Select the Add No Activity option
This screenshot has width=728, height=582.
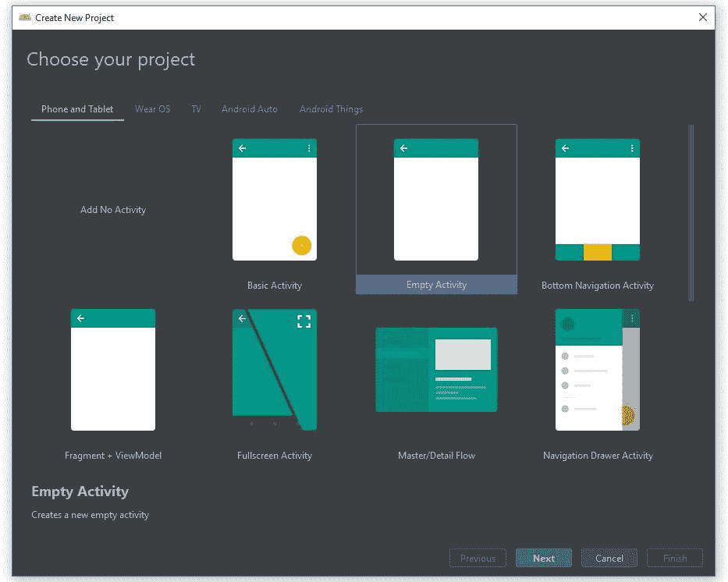pos(113,210)
